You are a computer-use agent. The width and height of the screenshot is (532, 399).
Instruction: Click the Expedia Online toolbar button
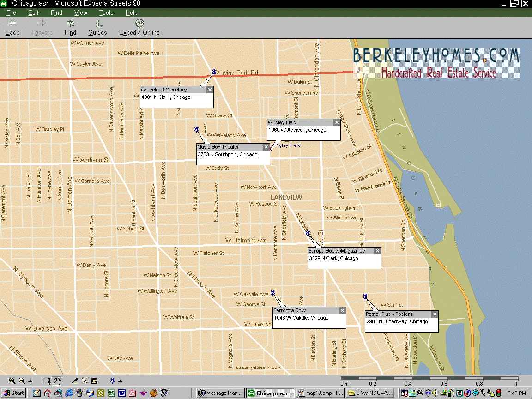139,28
